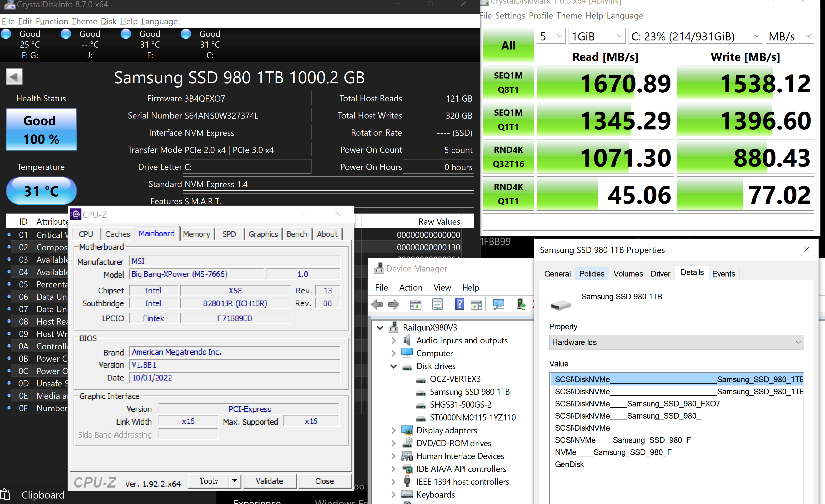Click the previous disk arrow in CrystalDiskInfo

click(x=14, y=77)
